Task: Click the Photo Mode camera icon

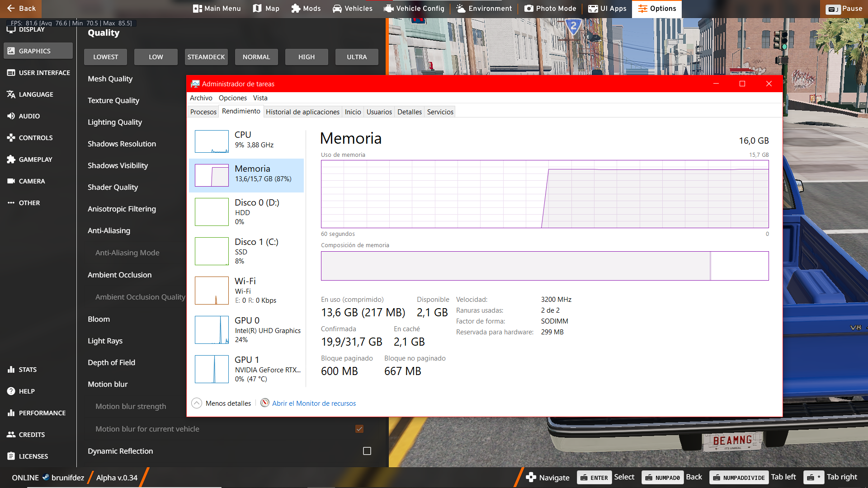Action: (x=528, y=9)
